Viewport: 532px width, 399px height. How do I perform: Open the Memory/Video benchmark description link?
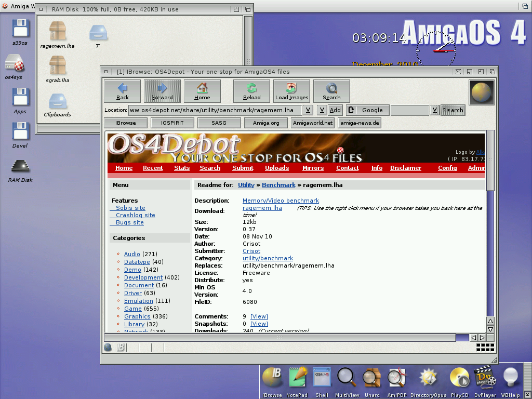(281, 201)
